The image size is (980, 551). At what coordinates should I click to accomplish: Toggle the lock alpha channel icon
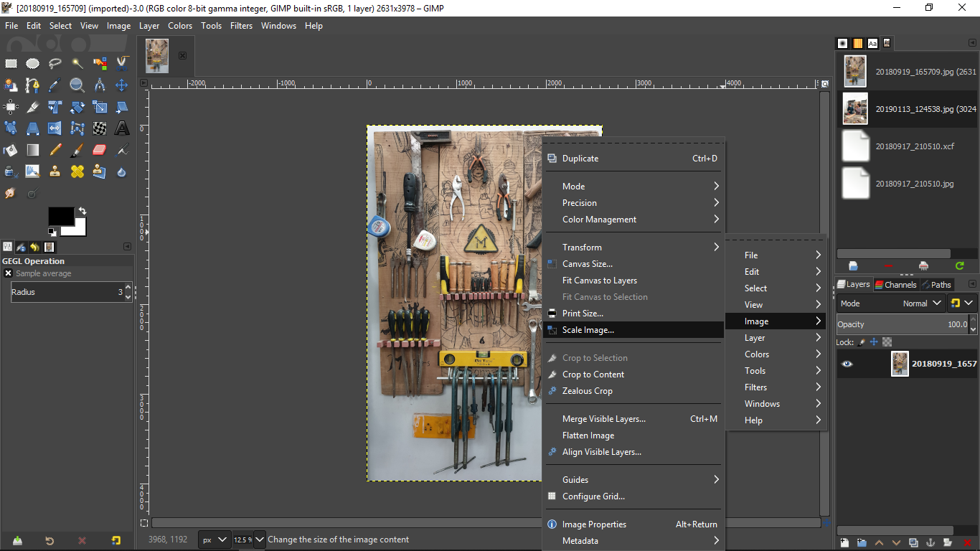coord(887,342)
